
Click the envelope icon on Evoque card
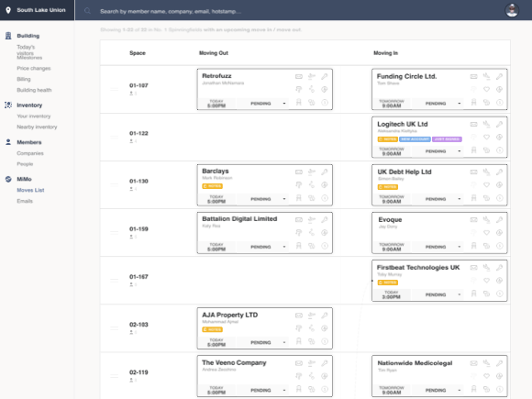click(x=473, y=220)
